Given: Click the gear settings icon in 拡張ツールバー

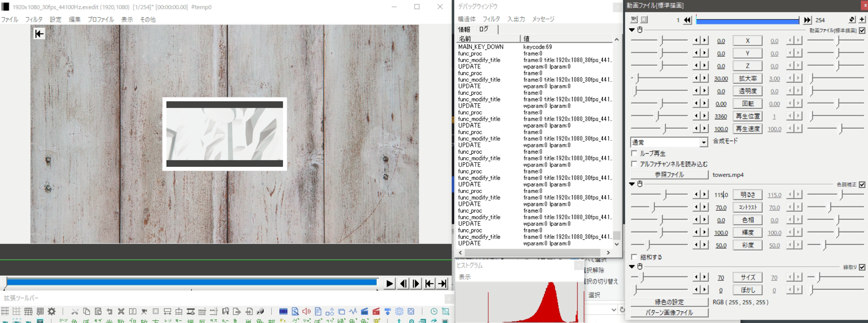Looking at the screenshot, I should click(x=52, y=311).
